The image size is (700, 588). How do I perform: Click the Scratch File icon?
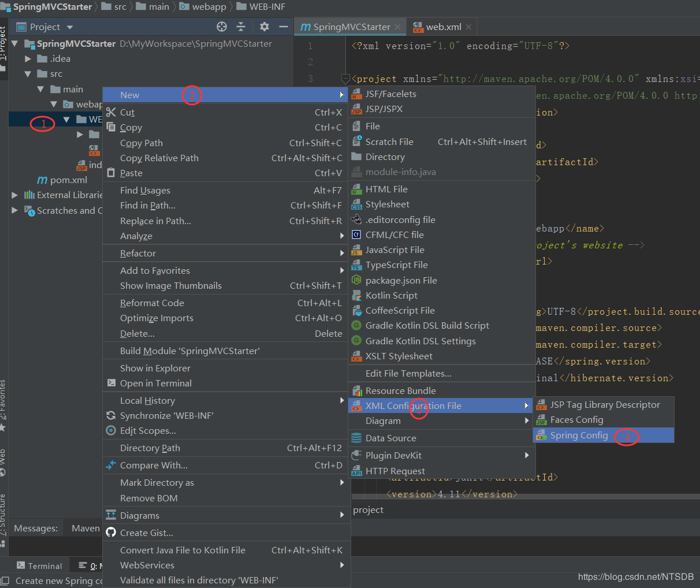(357, 142)
